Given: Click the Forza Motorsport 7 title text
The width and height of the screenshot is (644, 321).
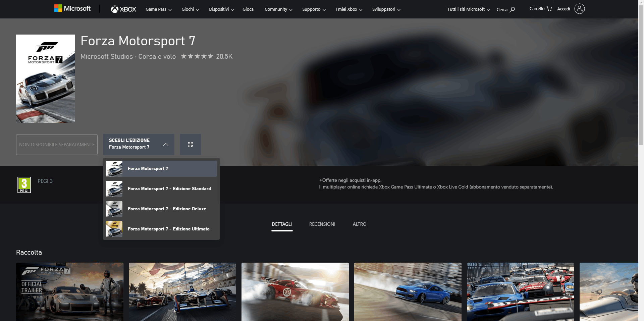Looking at the screenshot, I should click(x=138, y=41).
